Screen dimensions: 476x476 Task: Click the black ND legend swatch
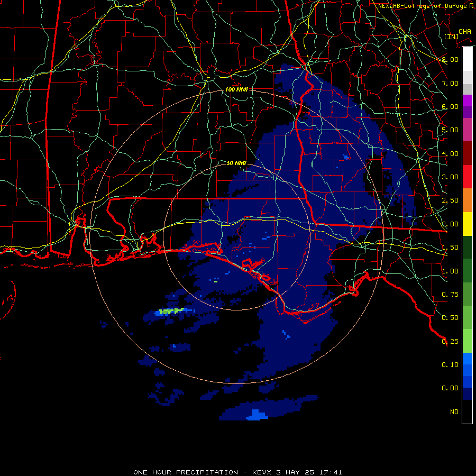(467, 411)
